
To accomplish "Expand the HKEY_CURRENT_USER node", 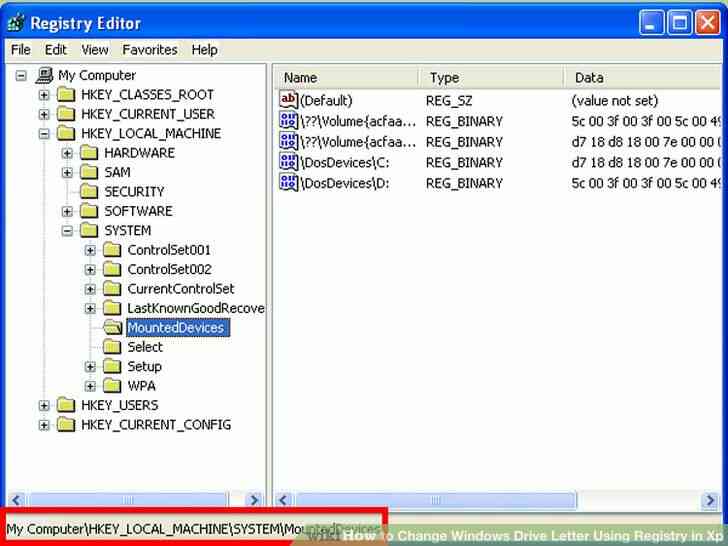I will (44, 115).
